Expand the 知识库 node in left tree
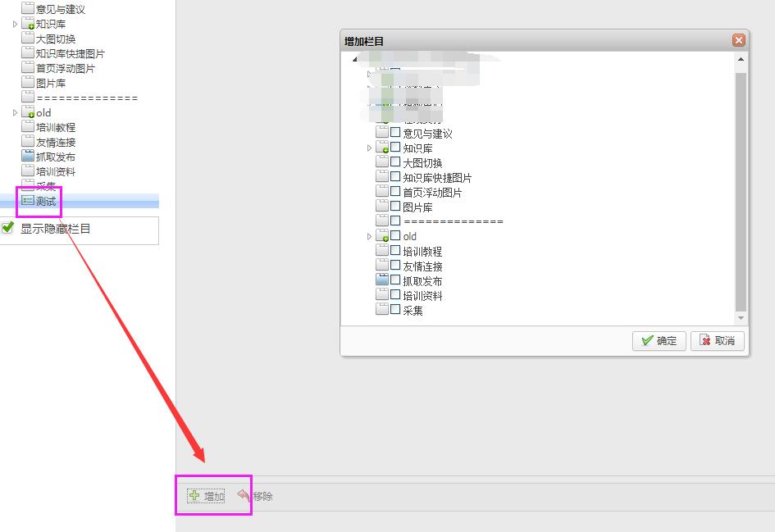This screenshot has width=775, height=532. [15, 25]
